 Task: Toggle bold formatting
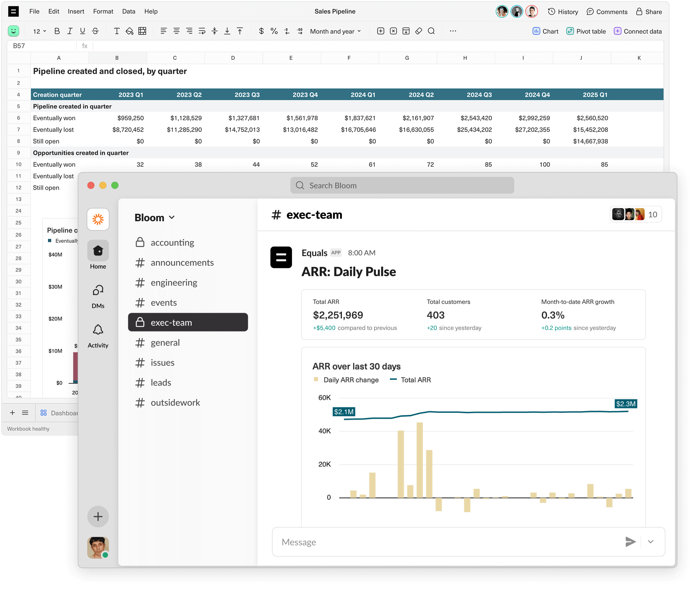pyautogui.click(x=57, y=31)
